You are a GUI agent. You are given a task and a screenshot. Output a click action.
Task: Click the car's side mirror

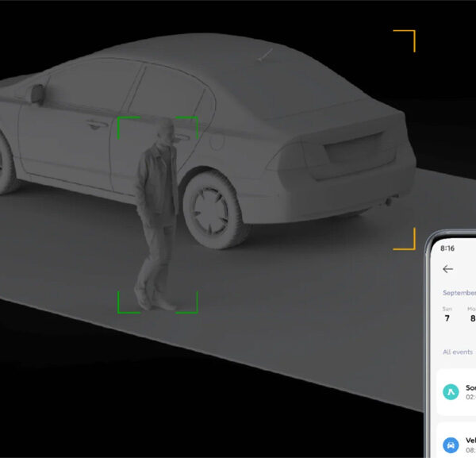pyautogui.click(x=34, y=93)
